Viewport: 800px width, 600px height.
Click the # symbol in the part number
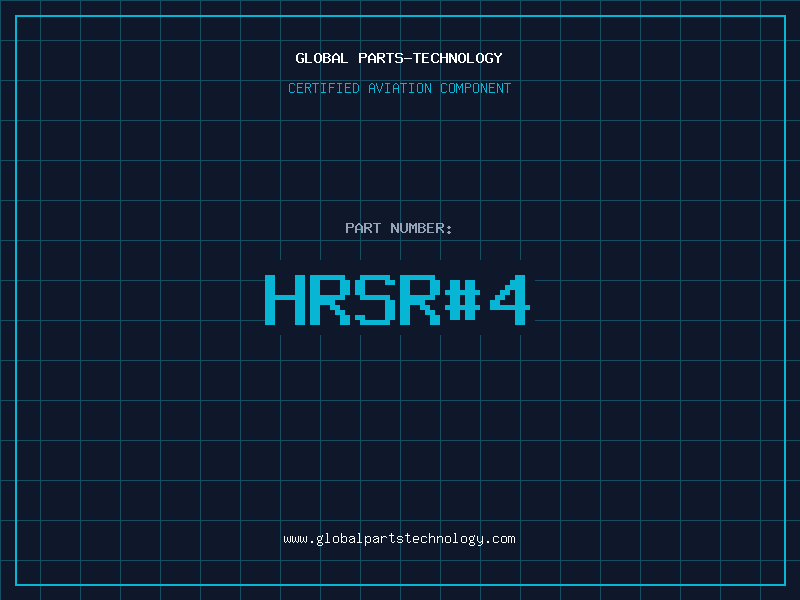(465, 299)
